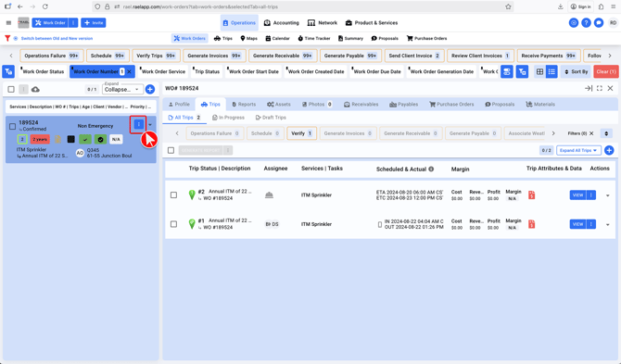Open Purchase Orders from sub-navigation

click(426, 38)
